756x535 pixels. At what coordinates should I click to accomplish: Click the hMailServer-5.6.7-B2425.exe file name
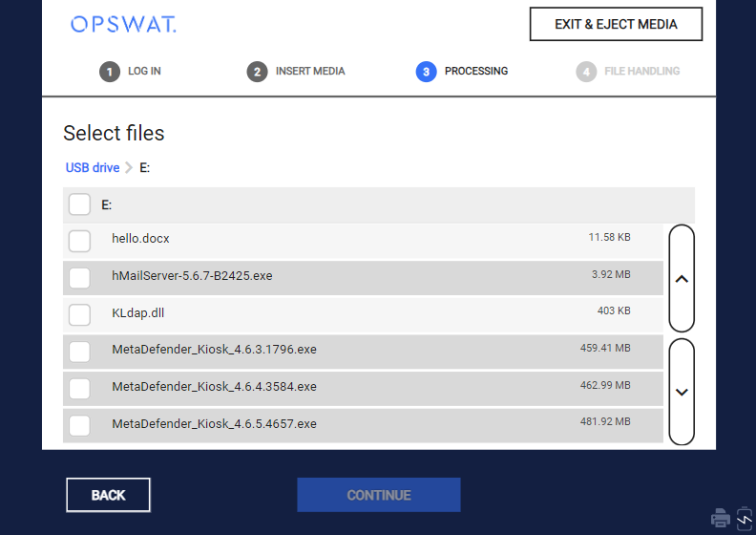pos(192,275)
